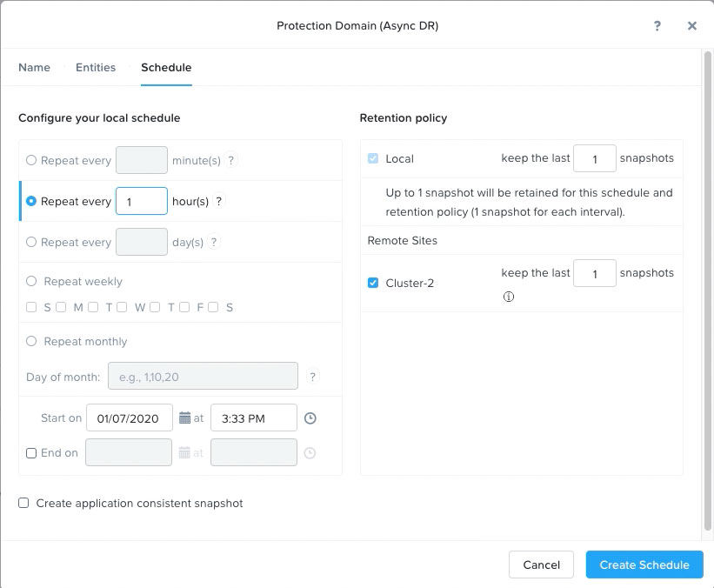Uncheck the Cluster-2 remote site checkbox
The image size is (714, 588).
(x=373, y=283)
